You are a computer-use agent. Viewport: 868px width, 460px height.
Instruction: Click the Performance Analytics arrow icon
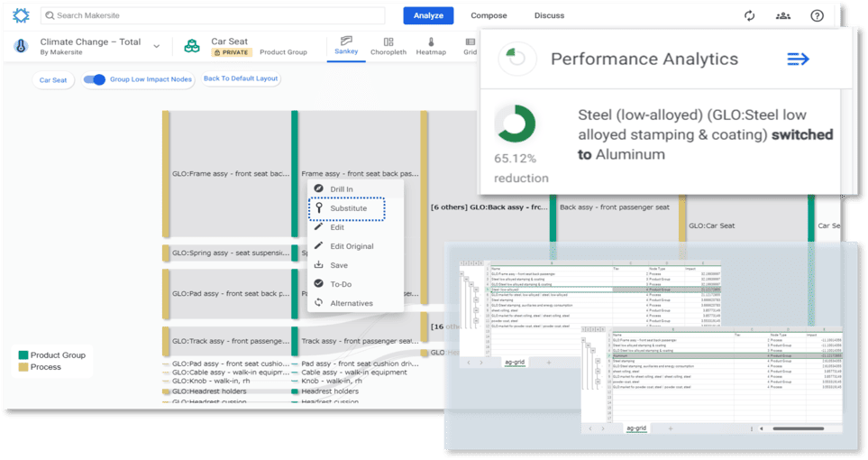[x=798, y=59]
